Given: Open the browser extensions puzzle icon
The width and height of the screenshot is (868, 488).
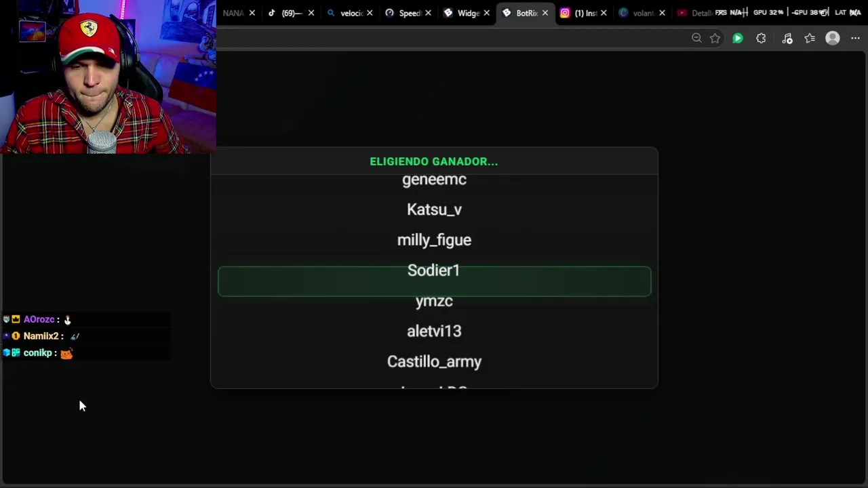Looking at the screenshot, I should (x=761, y=39).
